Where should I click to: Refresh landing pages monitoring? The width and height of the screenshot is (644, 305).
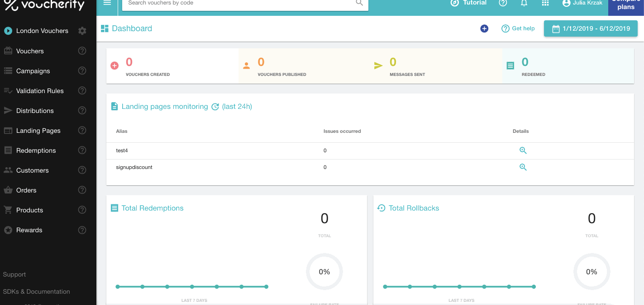[215, 107]
